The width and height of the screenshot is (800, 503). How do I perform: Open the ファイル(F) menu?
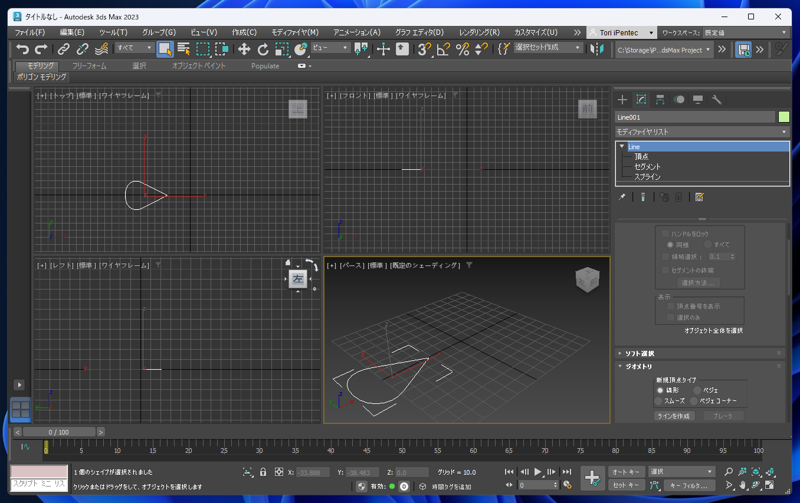30,32
